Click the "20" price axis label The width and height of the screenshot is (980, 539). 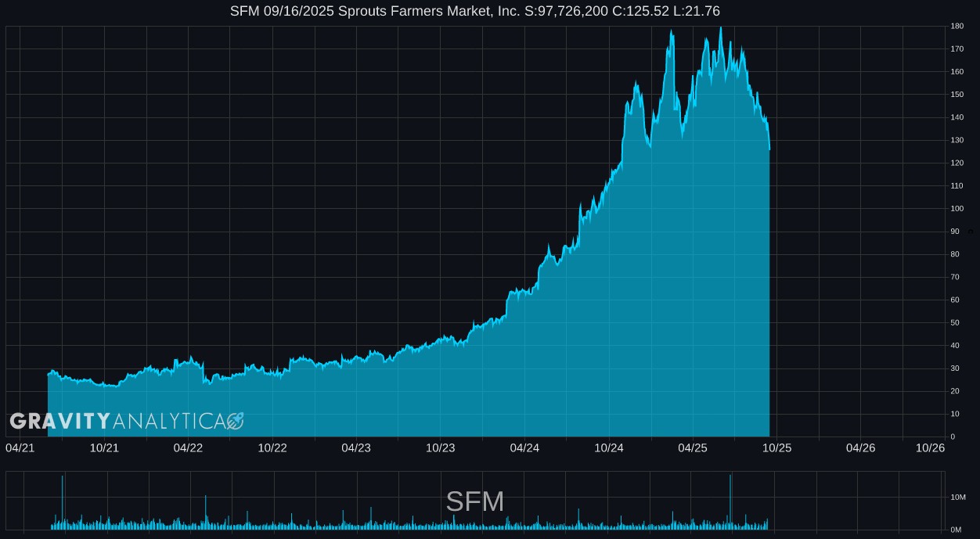pos(955,391)
